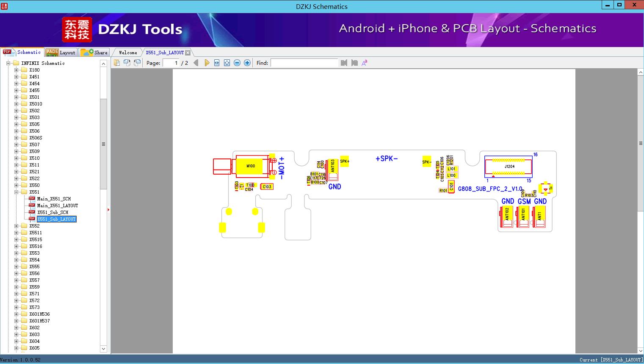Select the X573 folder

point(34,307)
